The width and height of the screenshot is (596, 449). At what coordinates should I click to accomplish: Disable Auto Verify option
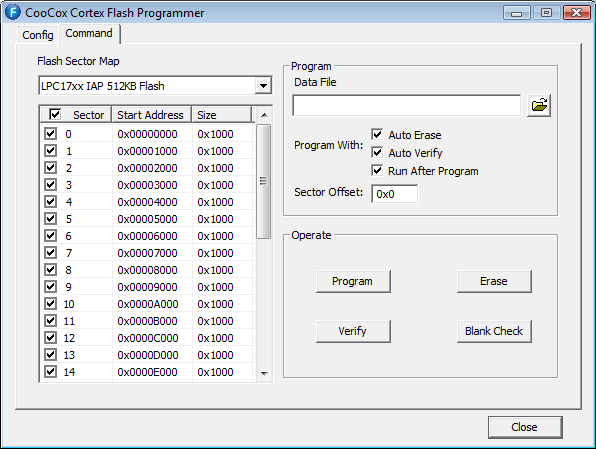click(x=377, y=153)
